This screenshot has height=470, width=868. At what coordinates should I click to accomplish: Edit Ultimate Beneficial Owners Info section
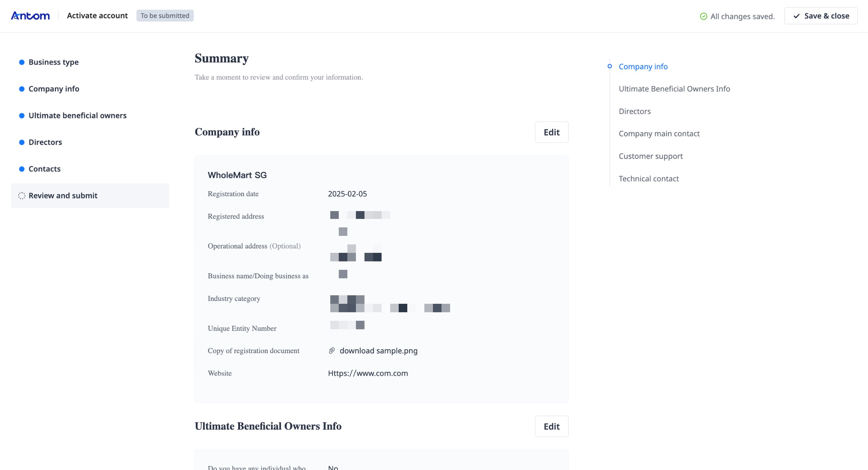(551, 426)
